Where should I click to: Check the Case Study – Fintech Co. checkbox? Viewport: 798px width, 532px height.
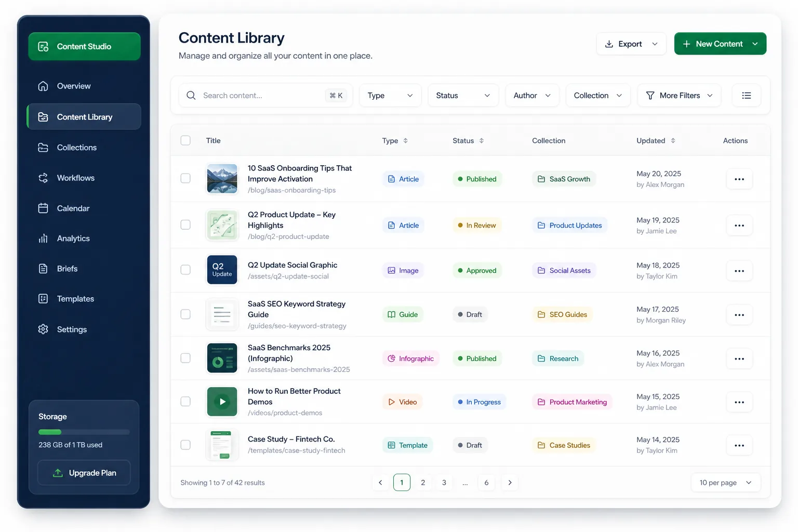point(185,445)
